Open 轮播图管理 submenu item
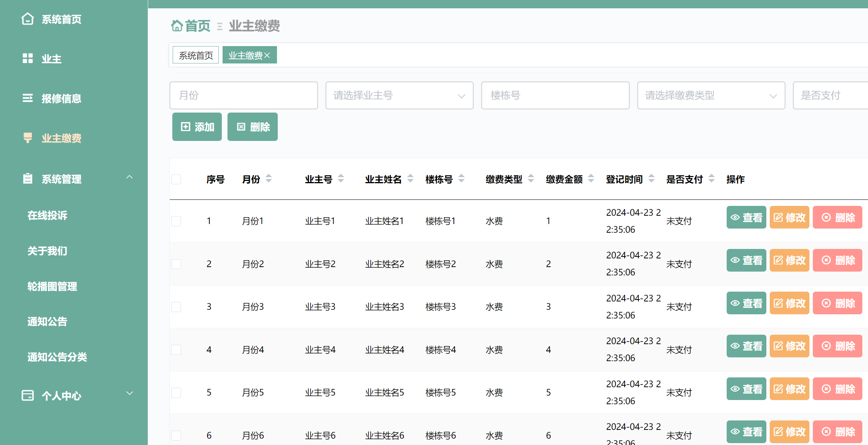The width and height of the screenshot is (868, 445). click(x=52, y=286)
